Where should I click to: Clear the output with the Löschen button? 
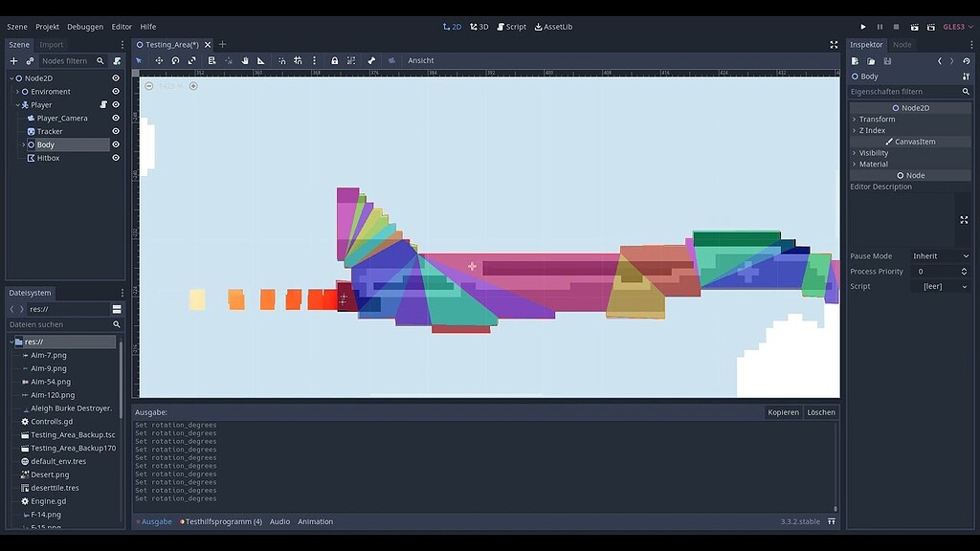click(x=820, y=411)
